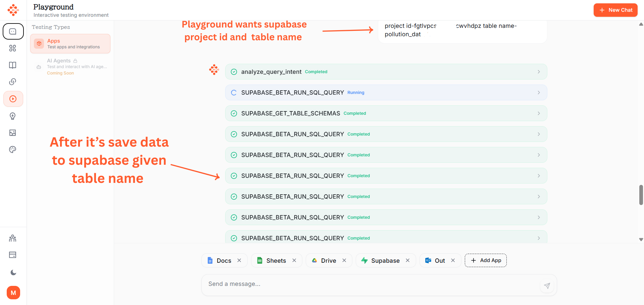This screenshot has height=305, width=644.
Task: Open the palette theme sidebar icon
Action: tap(13, 150)
